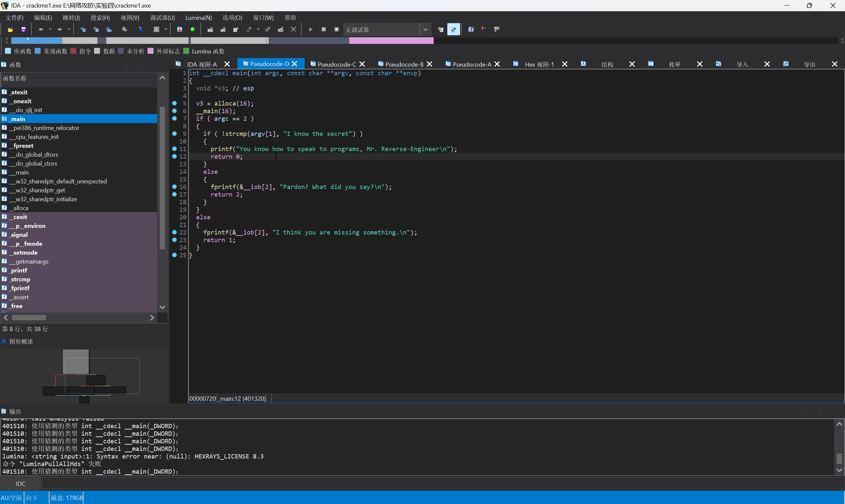Open the debugger selection dropdown
This screenshot has width=845, height=504.
pos(425,30)
